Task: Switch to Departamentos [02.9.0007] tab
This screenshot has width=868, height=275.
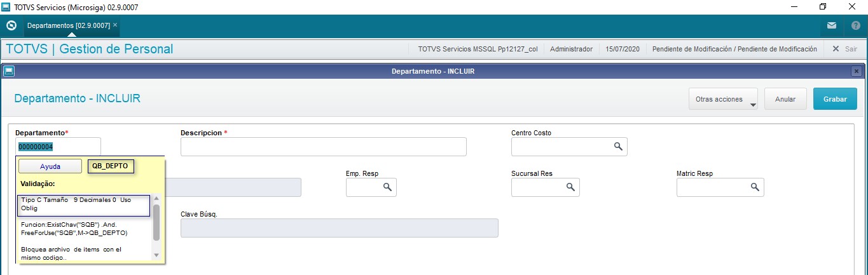Action: coord(69,25)
